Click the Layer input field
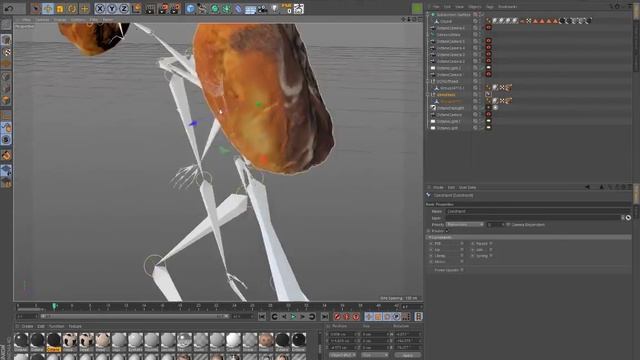Viewport: 640px width, 360px height. pyautogui.click(x=533, y=218)
